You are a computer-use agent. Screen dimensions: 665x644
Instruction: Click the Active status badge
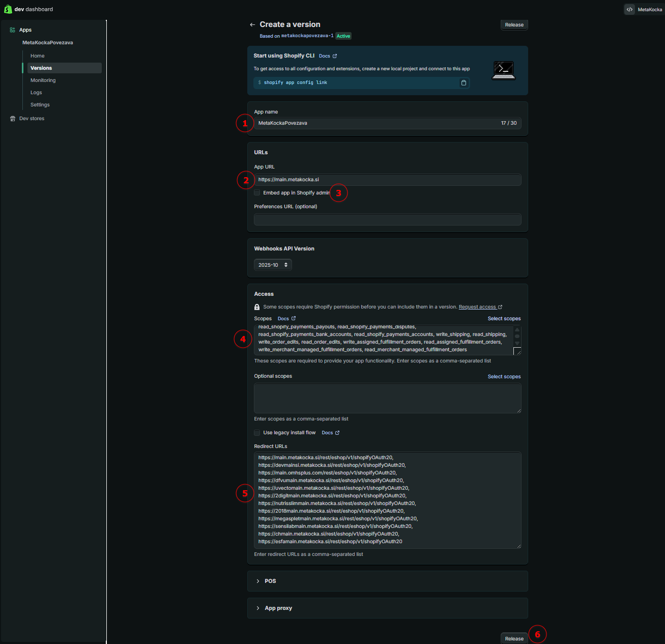(x=343, y=36)
